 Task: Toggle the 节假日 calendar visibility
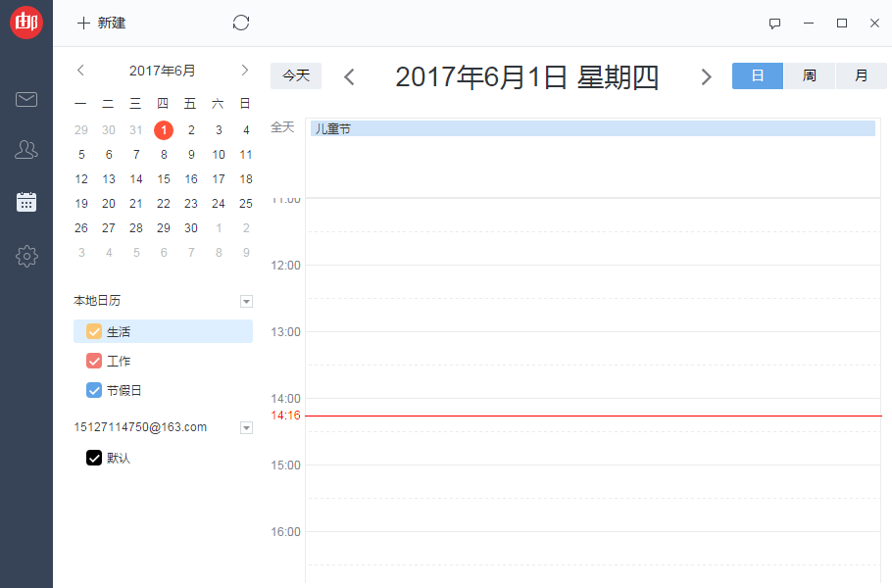tap(93, 390)
